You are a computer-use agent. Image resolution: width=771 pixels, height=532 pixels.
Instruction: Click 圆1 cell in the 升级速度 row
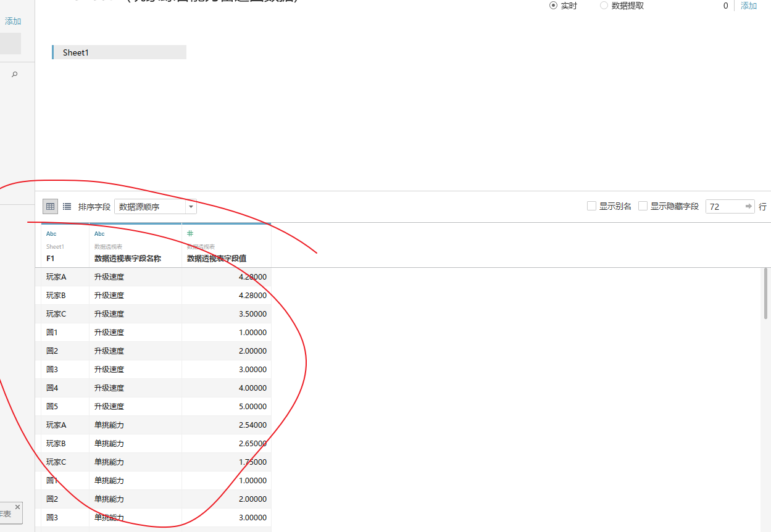(x=52, y=332)
